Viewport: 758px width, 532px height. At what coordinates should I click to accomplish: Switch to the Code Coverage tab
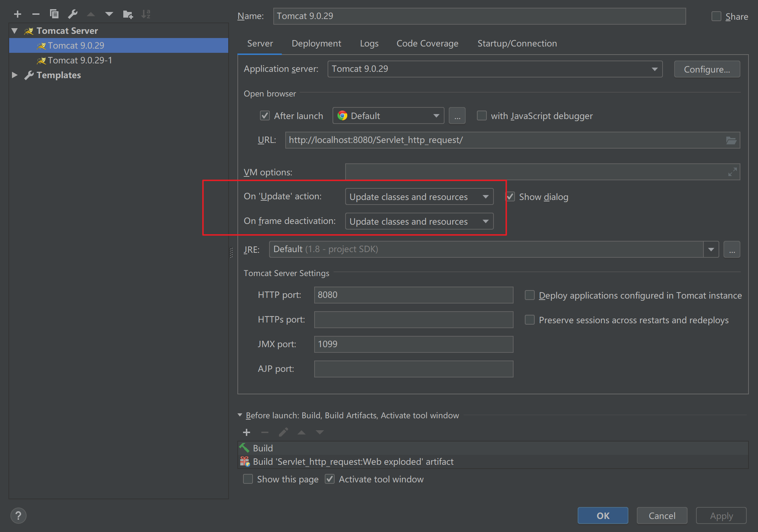[428, 44]
